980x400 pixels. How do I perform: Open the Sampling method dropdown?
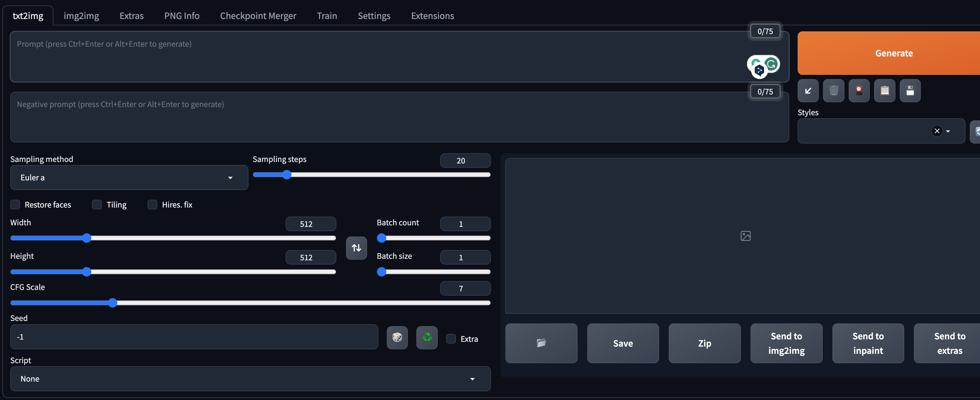pos(129,178)
